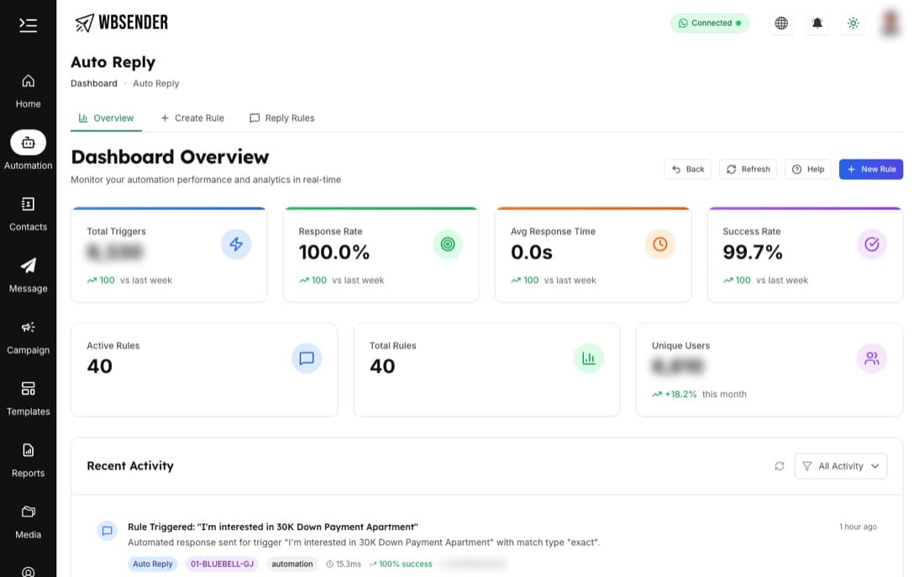
Task: Switch to the Create Rule tab
Action: coord(192,118)
